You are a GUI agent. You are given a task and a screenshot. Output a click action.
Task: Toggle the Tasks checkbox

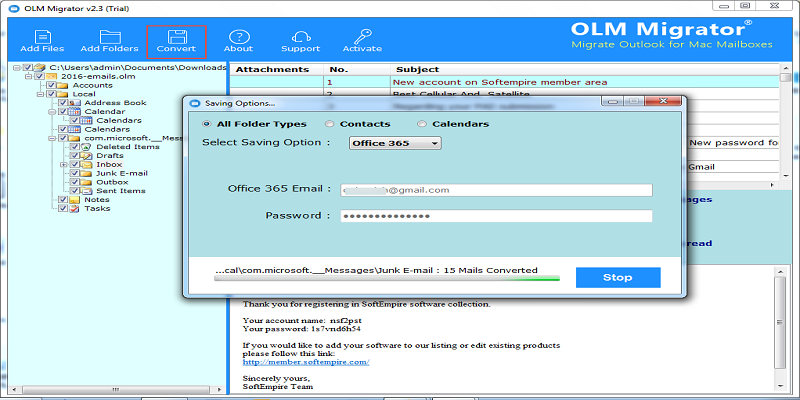click(63, 208)
